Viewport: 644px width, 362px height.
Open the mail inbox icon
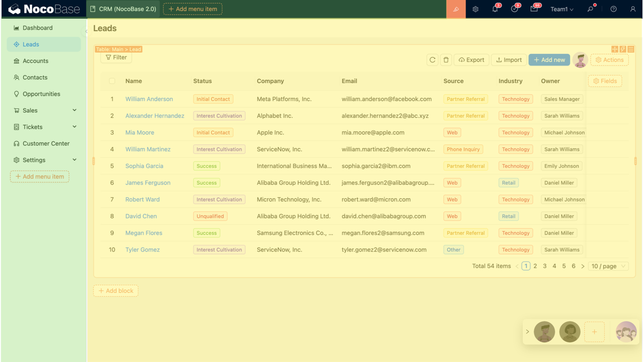pos(534,9)
